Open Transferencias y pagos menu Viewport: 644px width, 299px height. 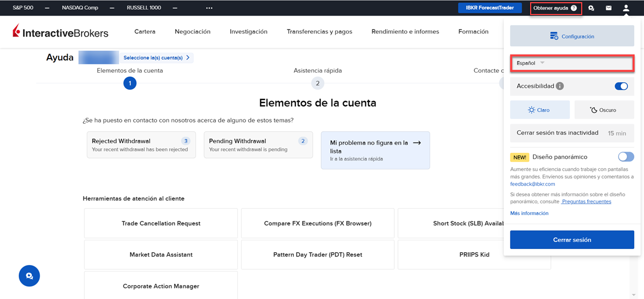pos(320,32)
